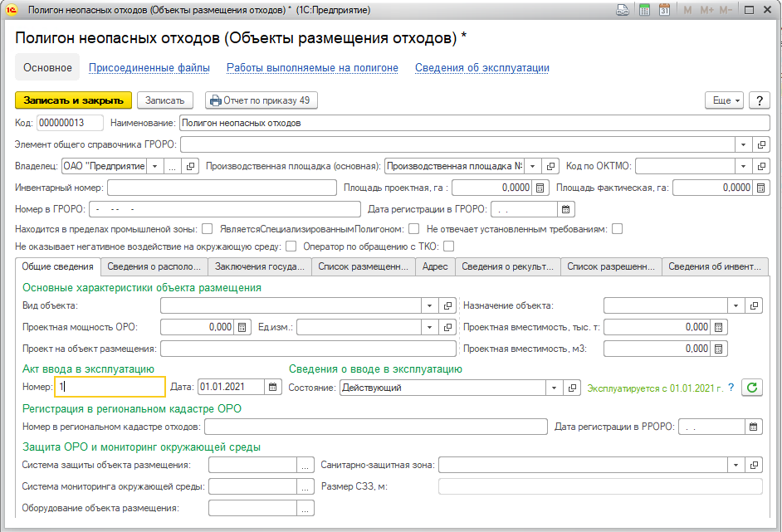Image resolution: width=782 pixels, height=532 pixels.
Task: Click the print icon in title bar
Action: (623, 10)
